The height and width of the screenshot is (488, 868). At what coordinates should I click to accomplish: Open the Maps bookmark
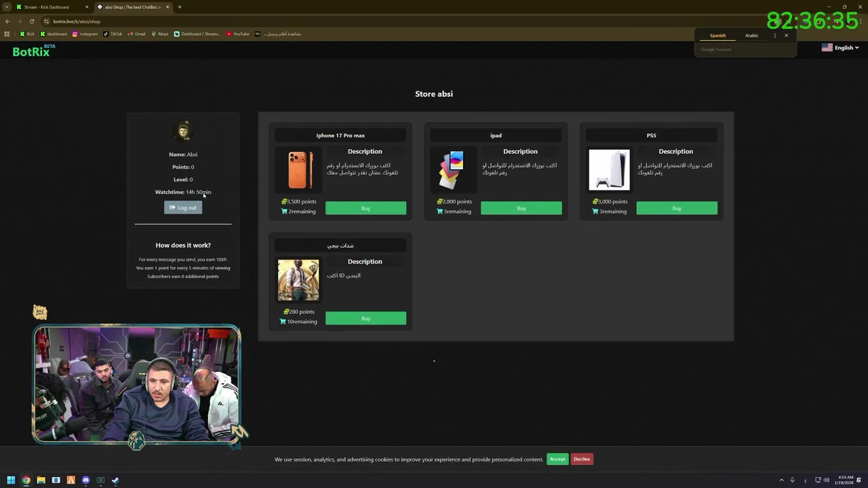[x=160, y=34]
